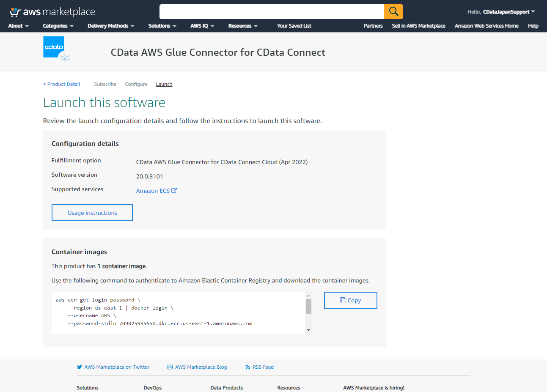
Task: Go to Your Saved List
Action: pos(294,26)
